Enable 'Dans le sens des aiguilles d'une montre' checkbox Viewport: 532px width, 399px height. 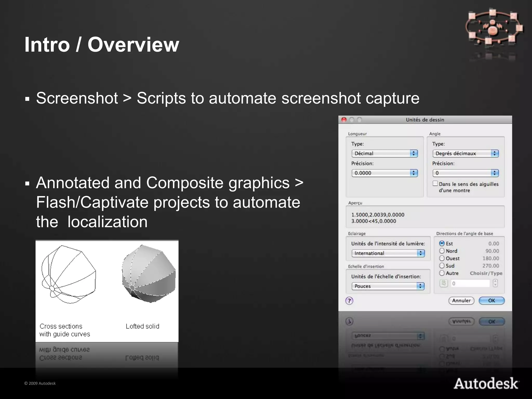435,183
